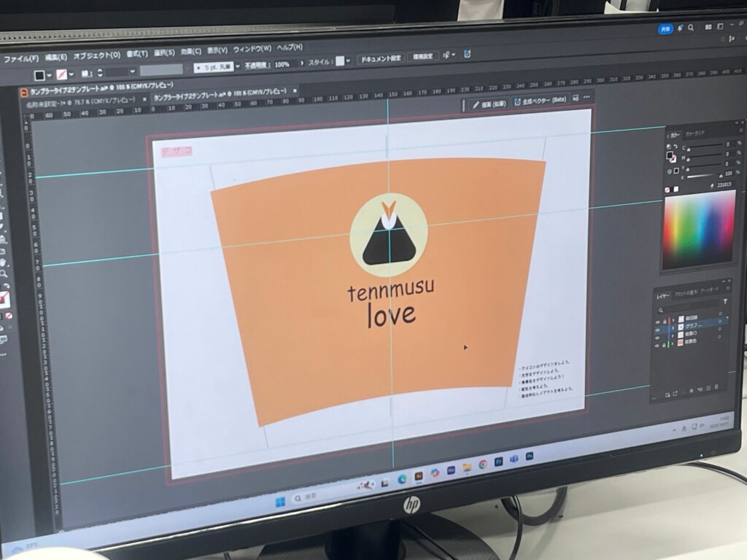Click the layer filter funnel icon
This screenshot has height=560, width=747.
click(726, 300)
